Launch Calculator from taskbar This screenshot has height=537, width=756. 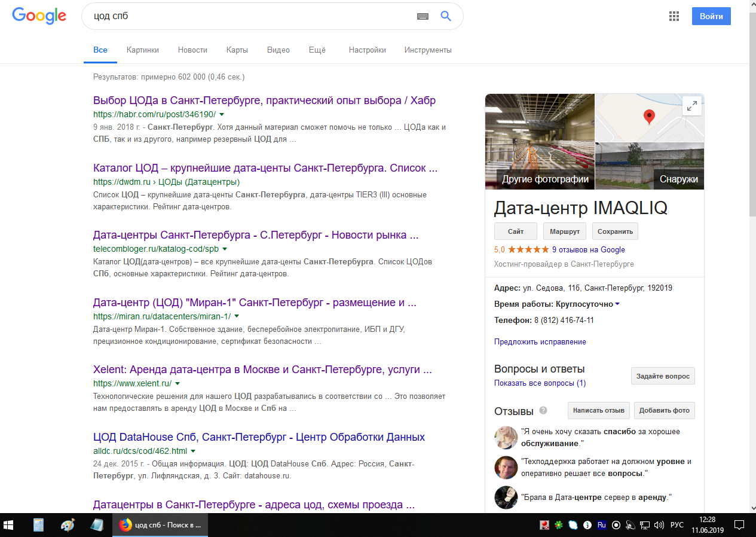[38, 525]
